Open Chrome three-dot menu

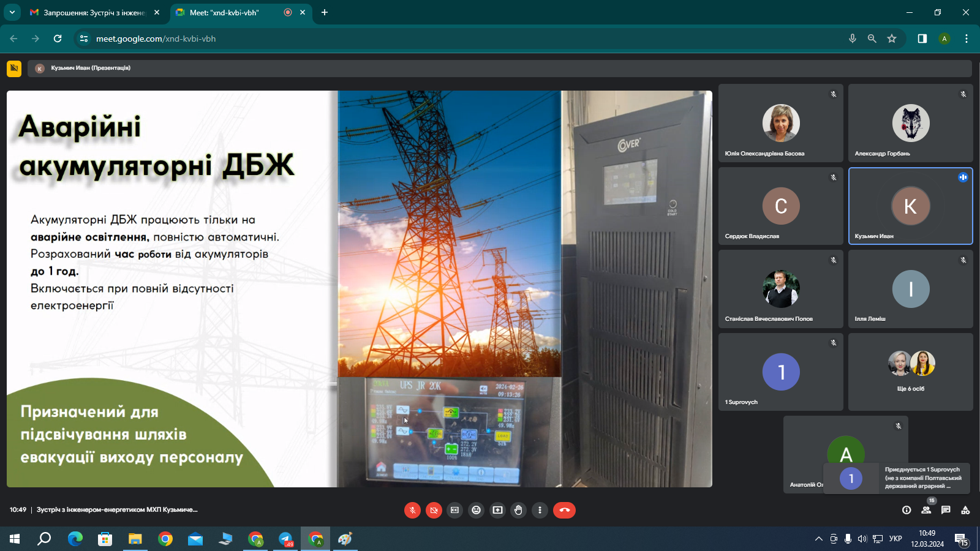click(x=967, y=39)
